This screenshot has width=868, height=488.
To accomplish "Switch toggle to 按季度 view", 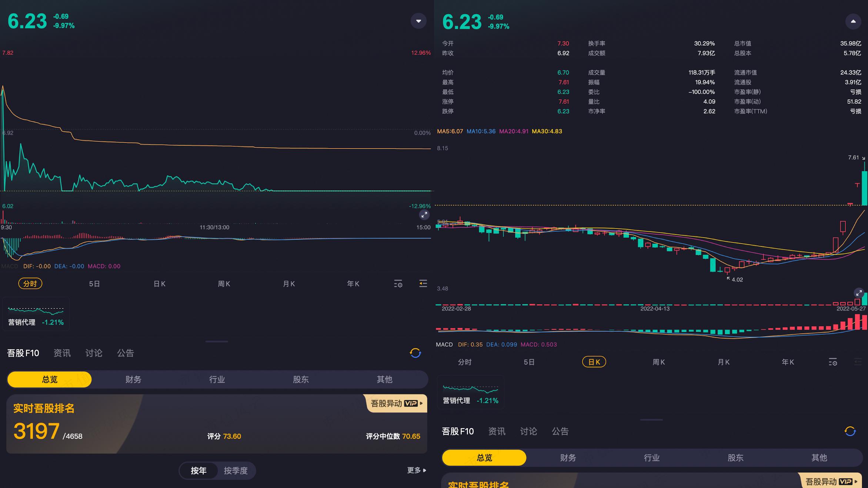I will (236, 471).
